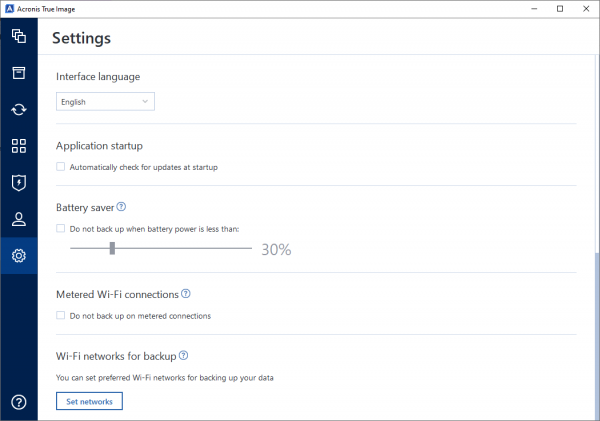Screen dimensions: 600x421
Task: Select the Settings gear icon
Action: [x=19, y=255]
